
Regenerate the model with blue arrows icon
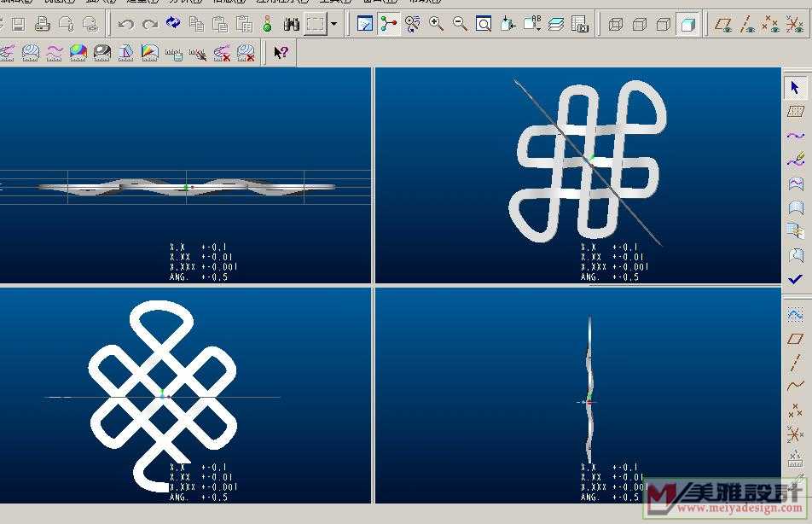coord(173,23)
